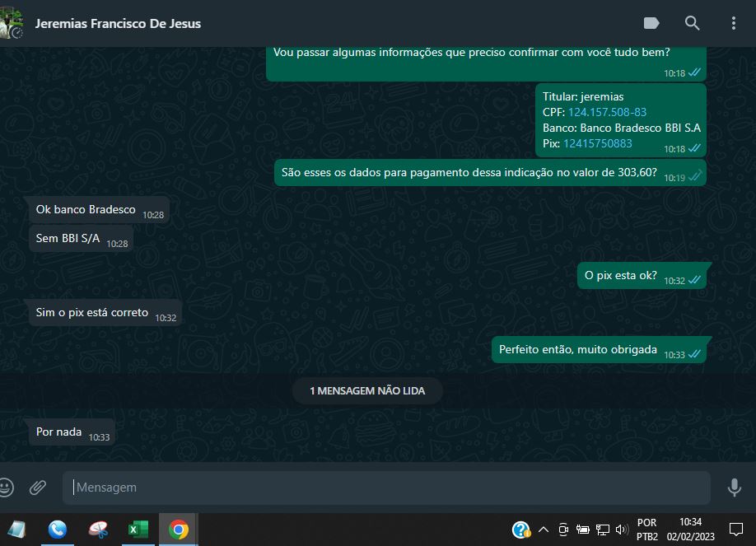Start recording with the microphone icon
This screenshot has height=546, width=756.
point(734,488)
